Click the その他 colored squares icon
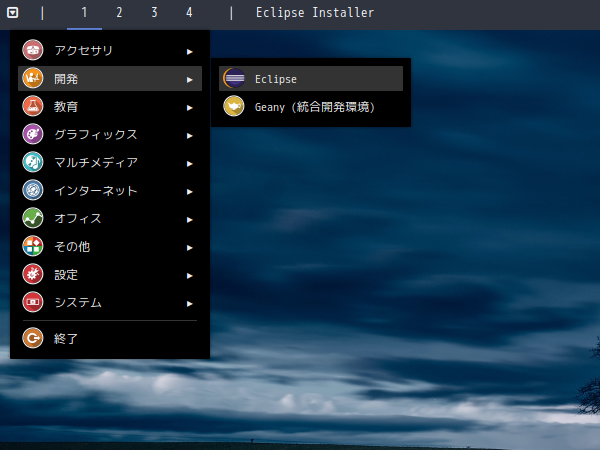600x450 pixels. 33,246
